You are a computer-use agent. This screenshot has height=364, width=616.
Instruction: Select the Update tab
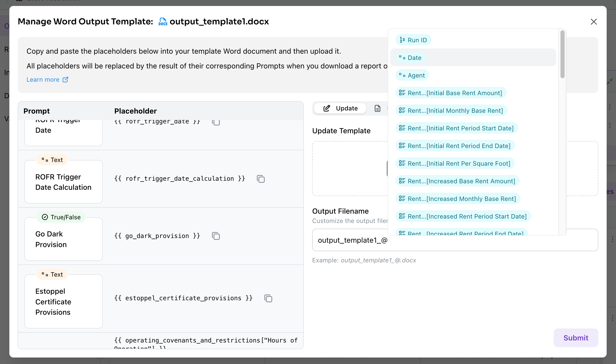coord(340,108)
